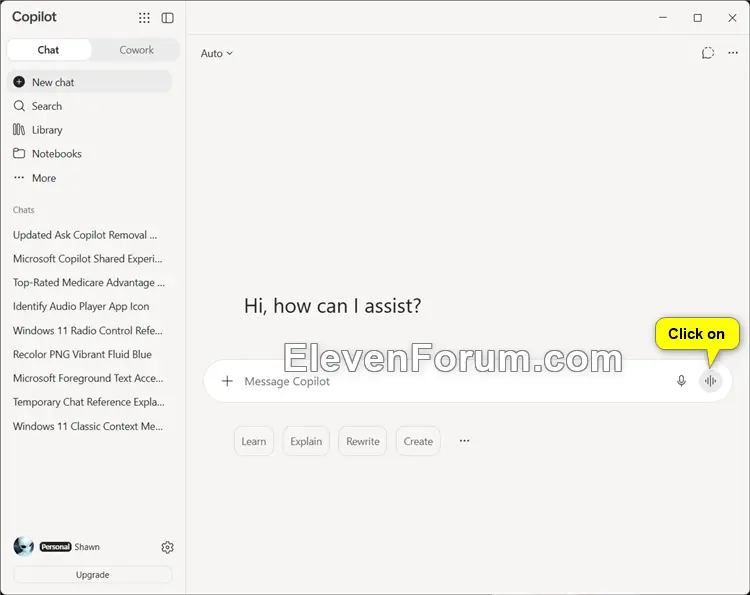Screen dimensions: 750x595
Task: Click the Library books icon
Action: click(x=19, y=130)
